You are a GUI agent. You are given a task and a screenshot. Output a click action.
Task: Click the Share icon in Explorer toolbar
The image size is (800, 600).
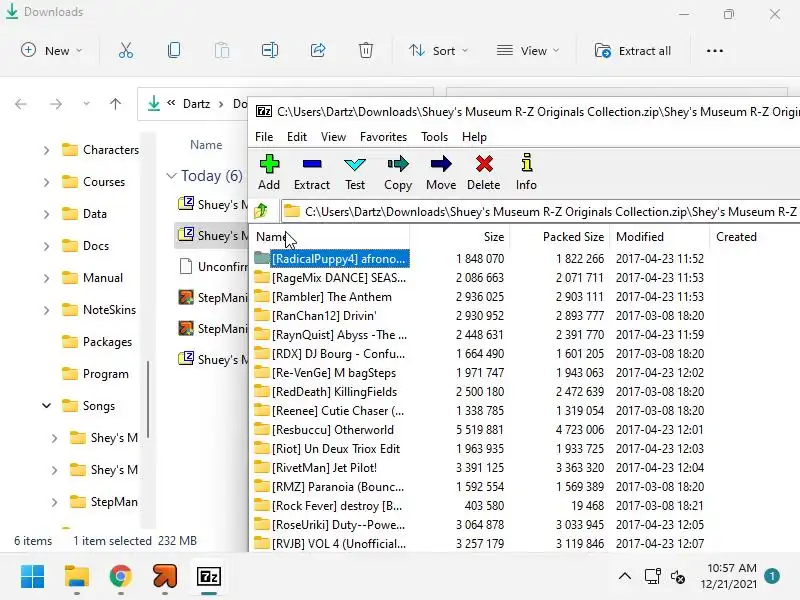click(x=318, y=51)
